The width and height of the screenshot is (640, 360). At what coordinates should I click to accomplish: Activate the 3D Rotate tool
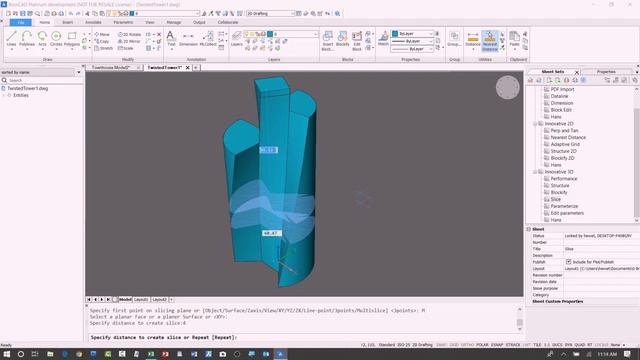tap(129, 34)
